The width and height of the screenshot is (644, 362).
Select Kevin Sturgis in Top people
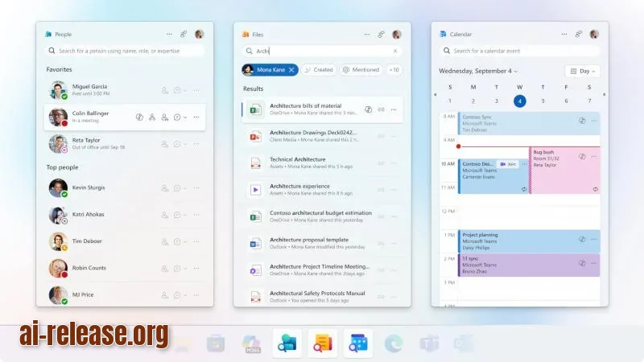[x=125, y=188]
